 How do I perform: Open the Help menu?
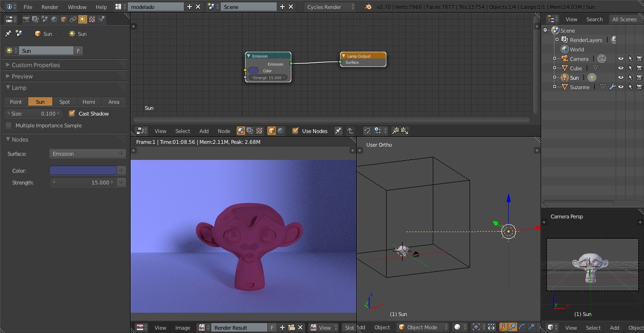[101, 7]
